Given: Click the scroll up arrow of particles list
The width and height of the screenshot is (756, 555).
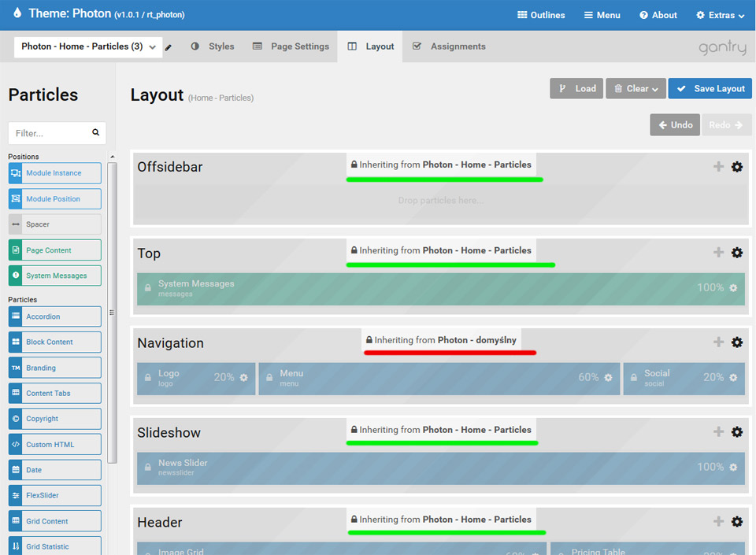Looking at the screenshot, I should (113, 157).
